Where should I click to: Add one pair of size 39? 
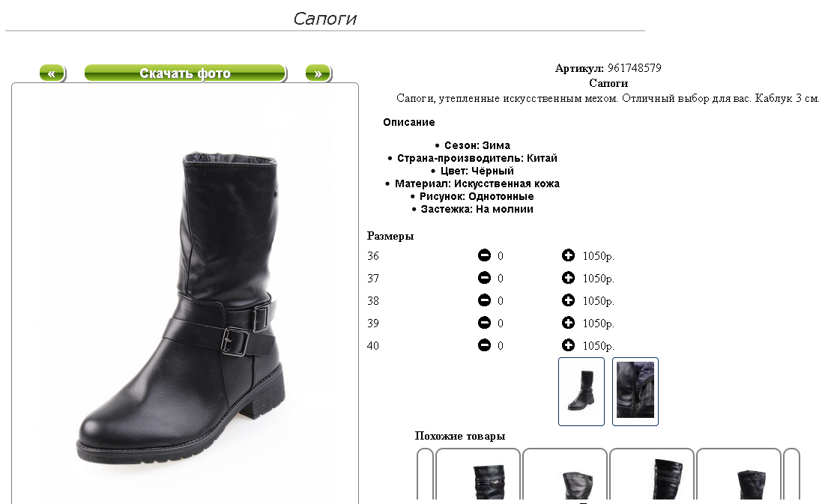pos(568,323)
